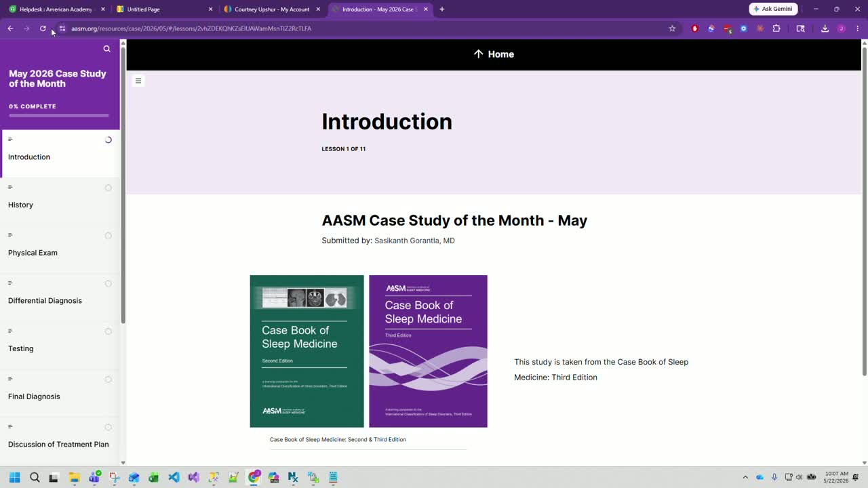Go back with the browser back arrow
868x488 pixels.
click(x=10, y=28)
